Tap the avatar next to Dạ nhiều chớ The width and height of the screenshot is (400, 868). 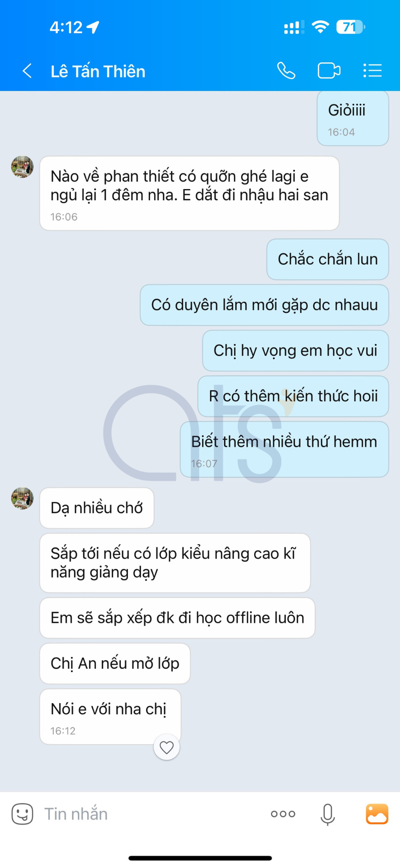(x=22, y=498)
